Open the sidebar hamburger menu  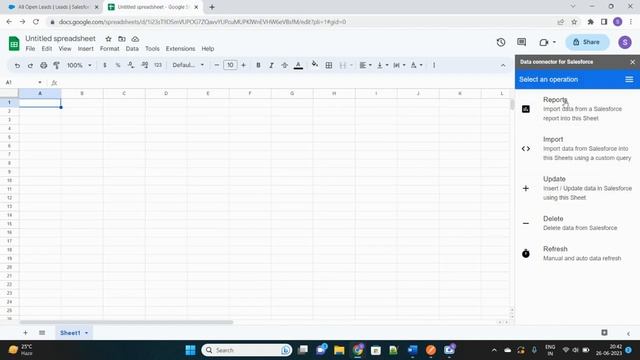pos(629,79)
